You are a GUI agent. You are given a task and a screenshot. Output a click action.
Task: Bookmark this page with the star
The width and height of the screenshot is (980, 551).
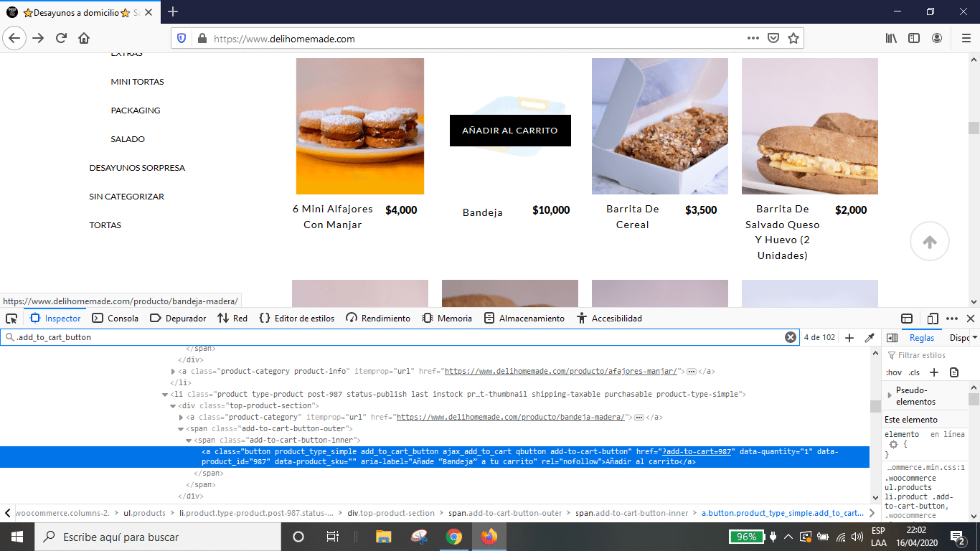pos(793,38)
